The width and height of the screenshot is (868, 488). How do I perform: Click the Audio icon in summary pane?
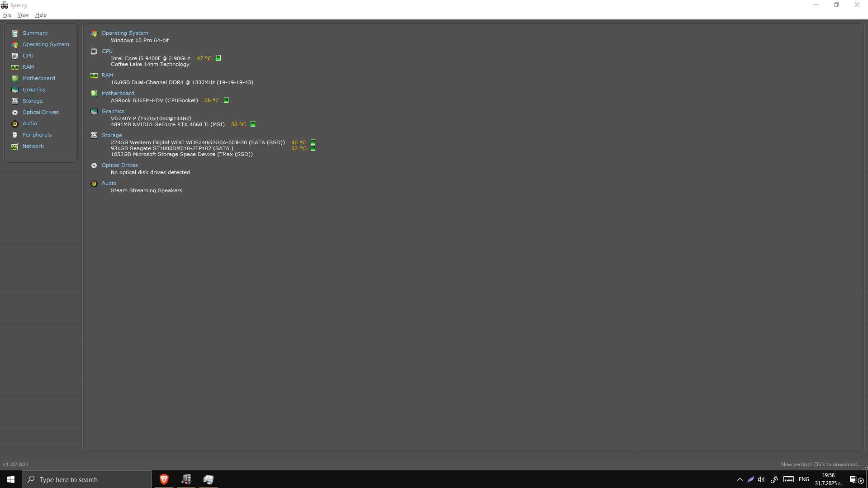tap(94, 184)
